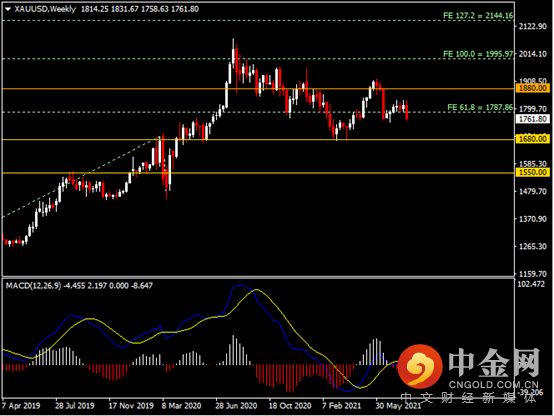Click the 1880.00 orange price tag

(x=533, y=88)
